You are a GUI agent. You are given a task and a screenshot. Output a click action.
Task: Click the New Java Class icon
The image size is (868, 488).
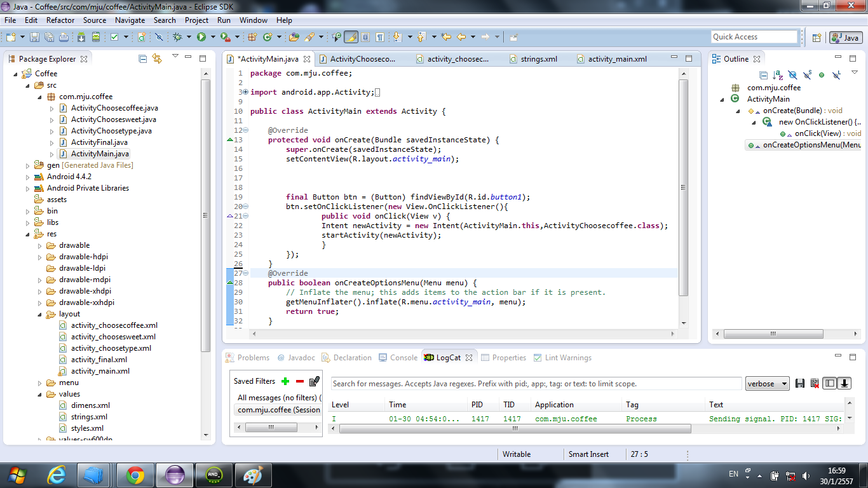pyautogui.click(x=268, y=37)
